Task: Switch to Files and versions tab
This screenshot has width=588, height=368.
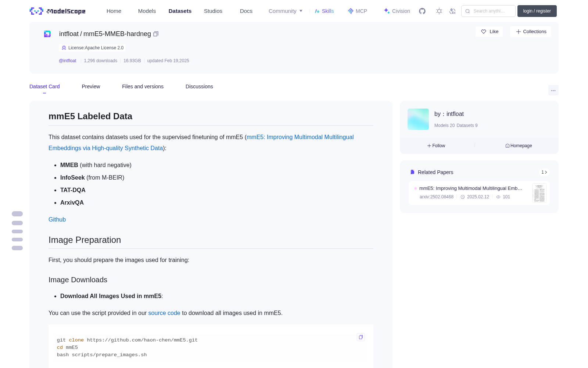Action: [143, 86]
